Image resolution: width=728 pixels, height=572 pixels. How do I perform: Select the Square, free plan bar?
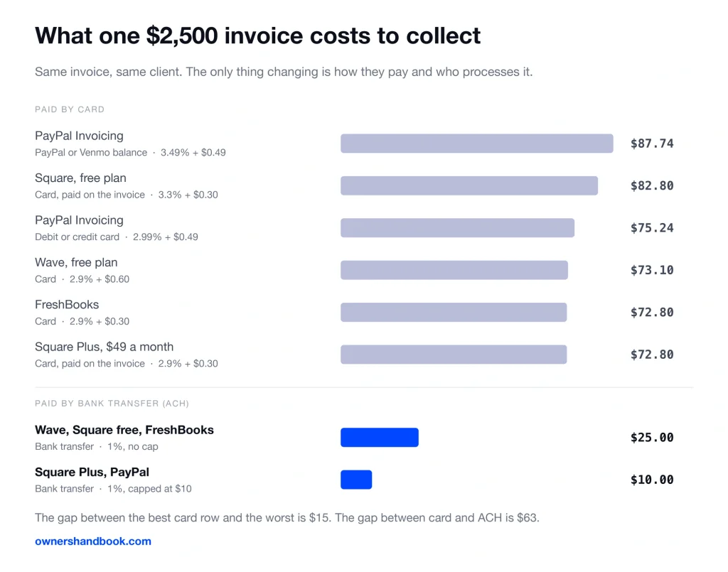tap(469, 185)
